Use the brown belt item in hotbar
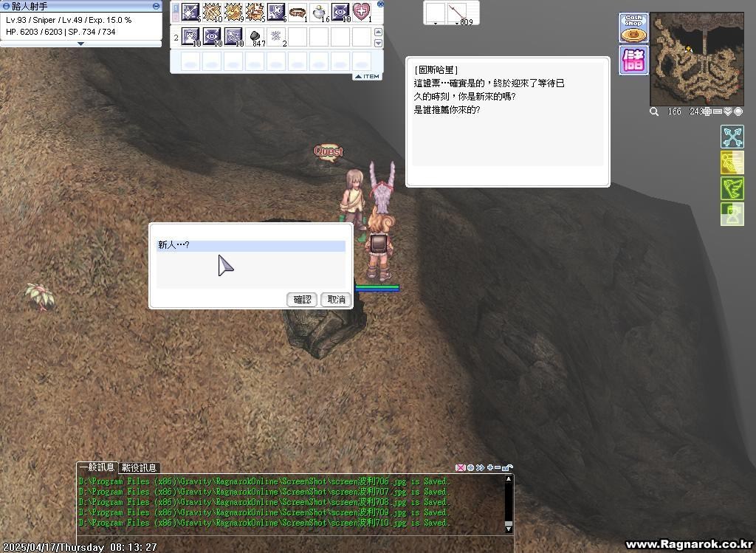 (x=298, y=12)
